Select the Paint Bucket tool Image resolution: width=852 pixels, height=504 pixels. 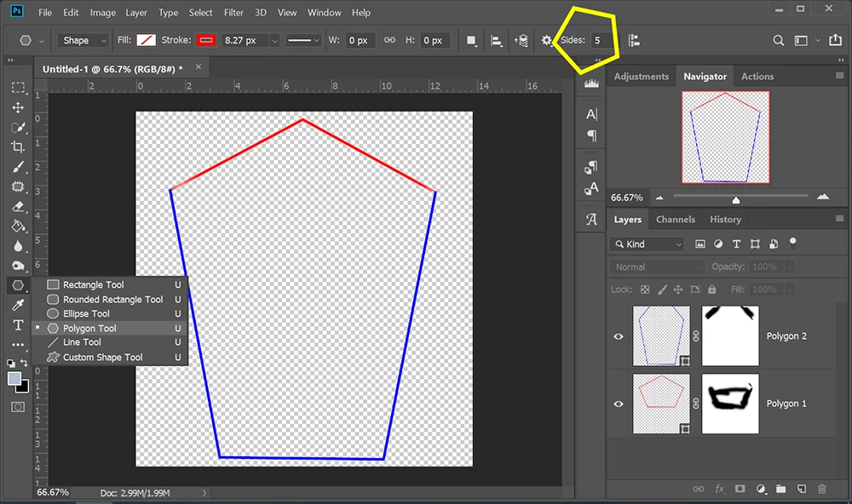18,226
